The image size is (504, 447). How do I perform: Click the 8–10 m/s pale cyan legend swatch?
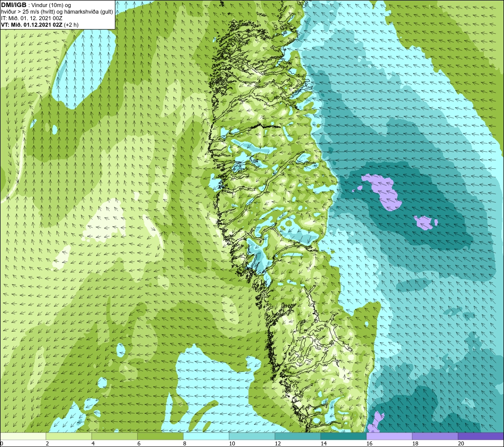click(x=206, y=436)
